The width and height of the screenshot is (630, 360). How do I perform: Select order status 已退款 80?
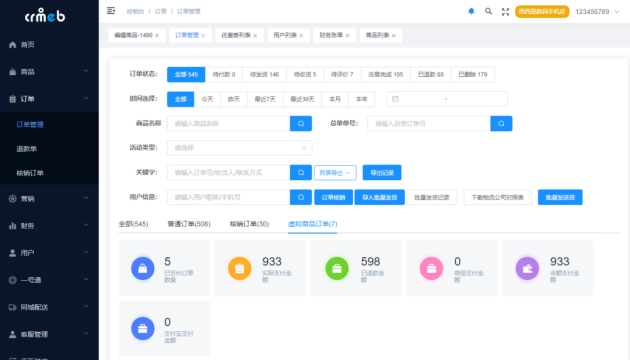[x=431, y=74]
